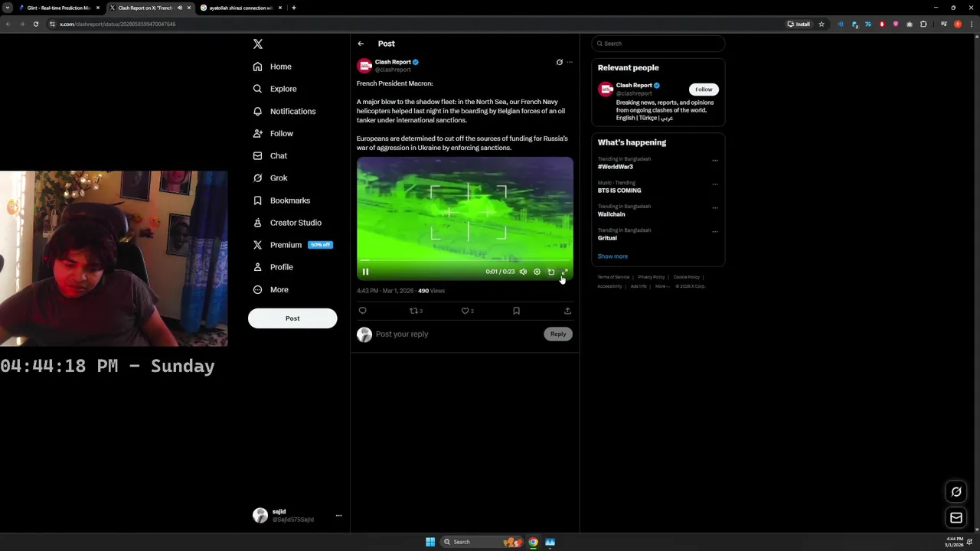Open the Terms of Service link
Viewport: 980px width, 551px height.
pos(613,277)
